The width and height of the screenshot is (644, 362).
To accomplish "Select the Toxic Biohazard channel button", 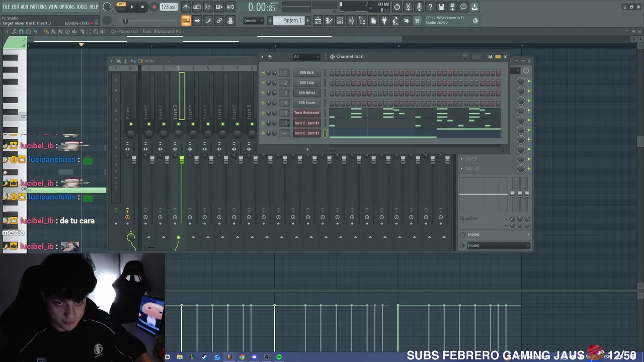I will point(306,113).
